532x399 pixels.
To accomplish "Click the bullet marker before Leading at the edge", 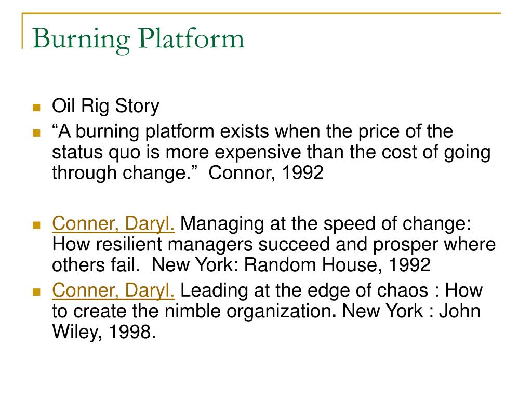I will (x=37, y=291).
